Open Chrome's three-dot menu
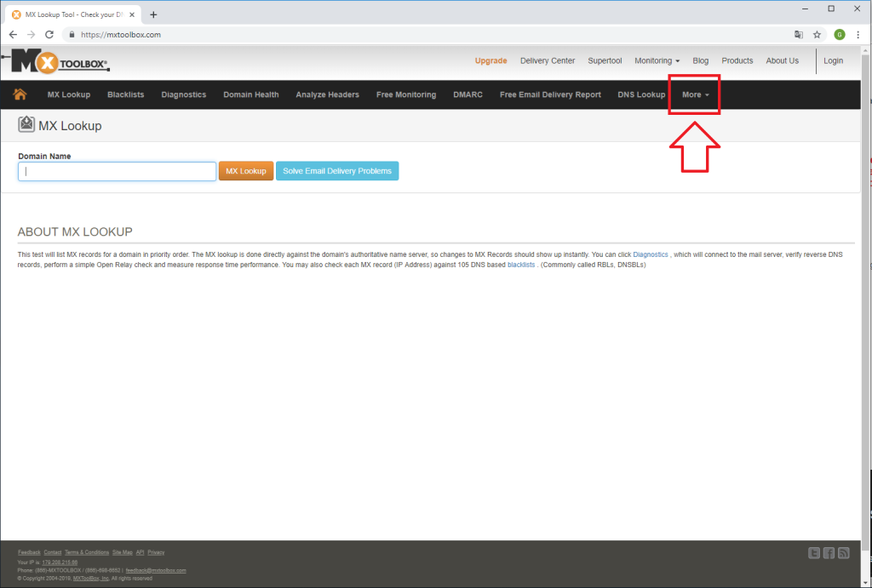This screenshot has height=588, width=872. (858, 34)
